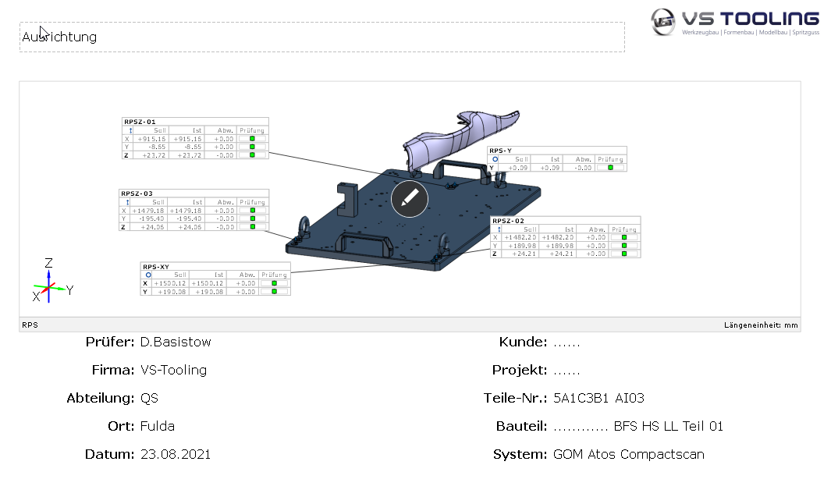Click the RPS-XY label title
The height and width of the screenshot is (504, 831).
coord(156,267)
